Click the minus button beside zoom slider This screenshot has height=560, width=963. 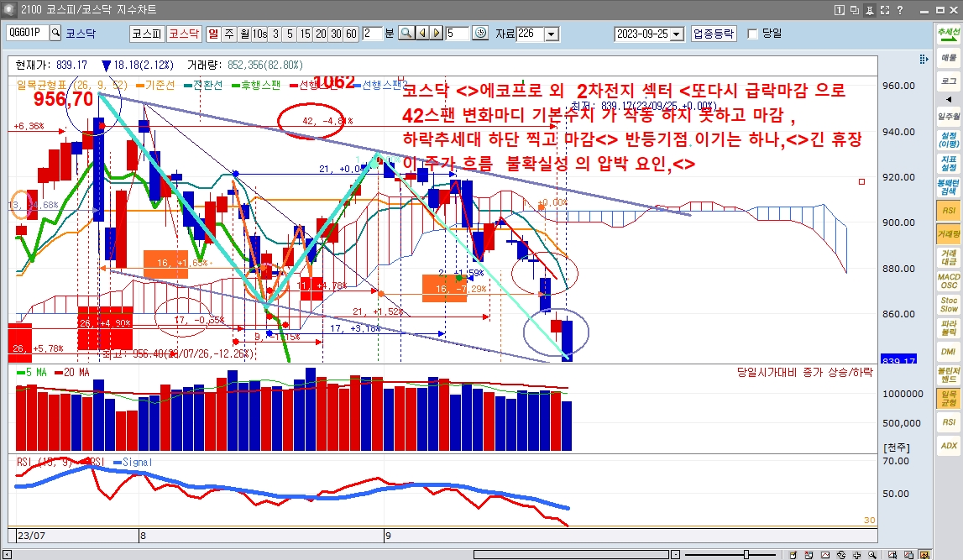pyautogui.click(x=676, y=555)
